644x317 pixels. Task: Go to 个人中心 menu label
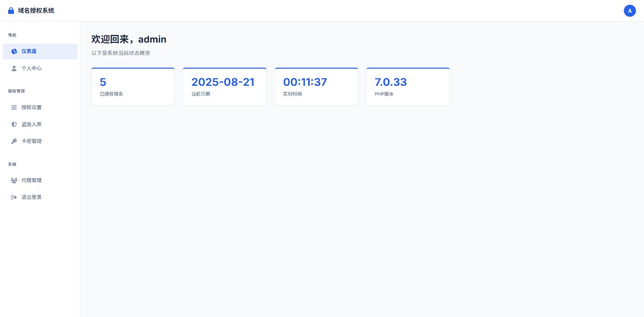tap(32, 69)
